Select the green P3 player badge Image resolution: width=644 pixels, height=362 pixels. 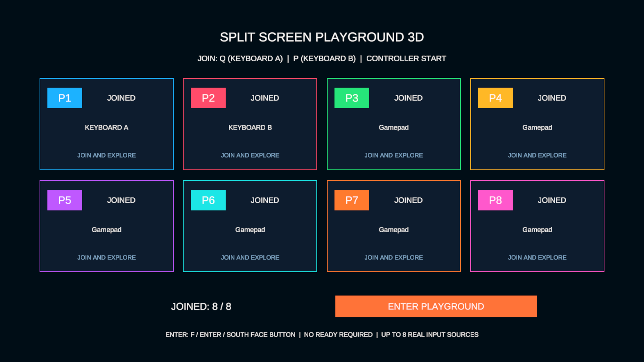click(x=352, y=98)
